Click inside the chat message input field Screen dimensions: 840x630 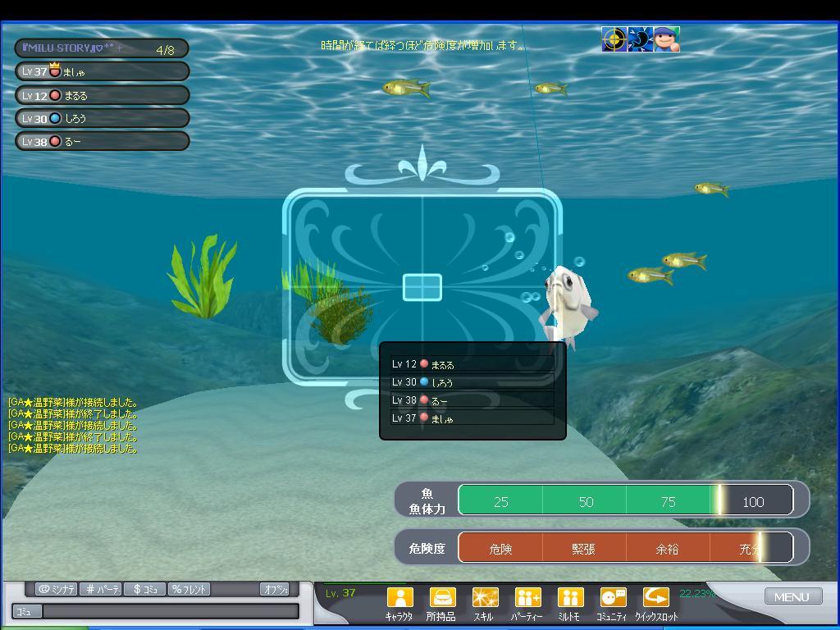pos(171,611)
